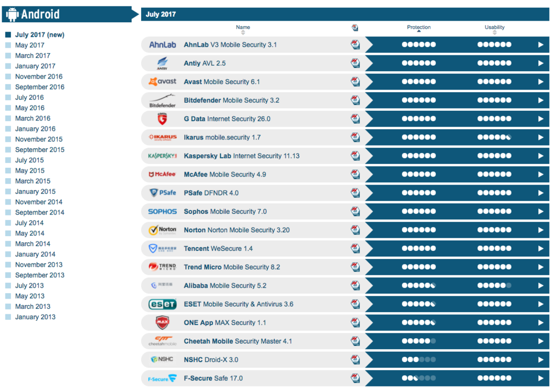The width and height of the screenshot is (556, 392).
Task: Click certificate icon in Sophos row
Action: click(355, 211)
